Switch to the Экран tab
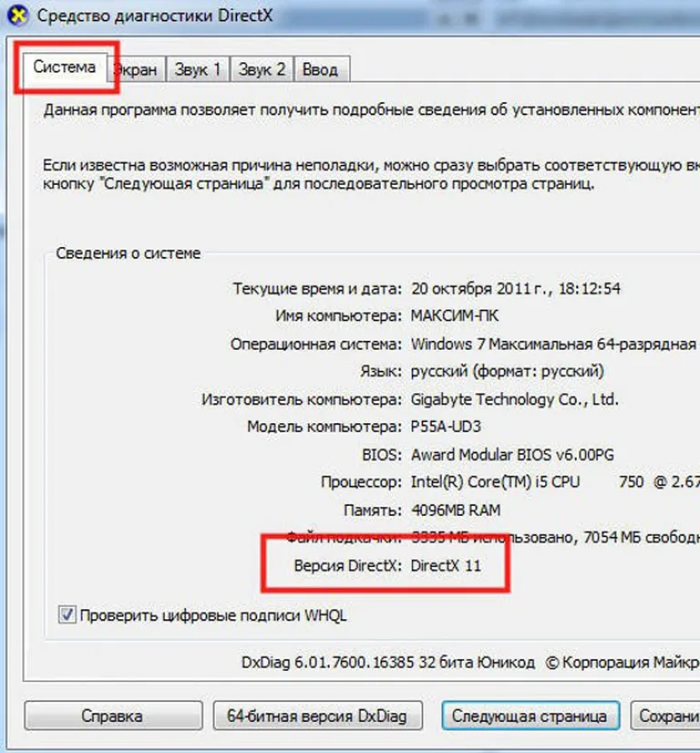Screen dimensions: 700x753 point(136,69)
